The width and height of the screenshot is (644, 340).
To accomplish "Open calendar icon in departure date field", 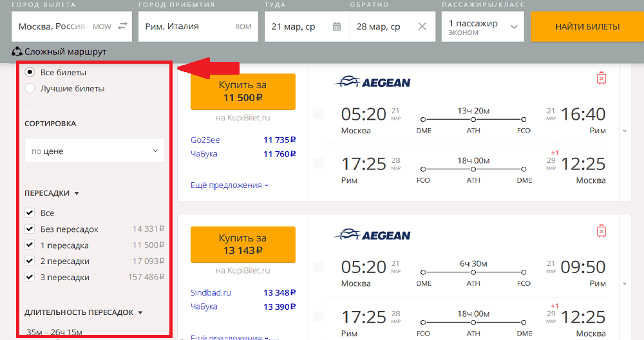I will [336, 26].
